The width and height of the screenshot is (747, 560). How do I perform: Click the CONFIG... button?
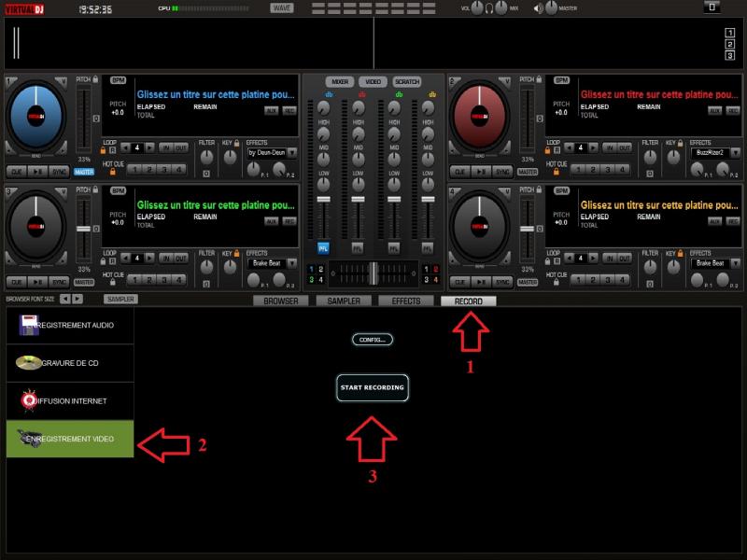372,340
